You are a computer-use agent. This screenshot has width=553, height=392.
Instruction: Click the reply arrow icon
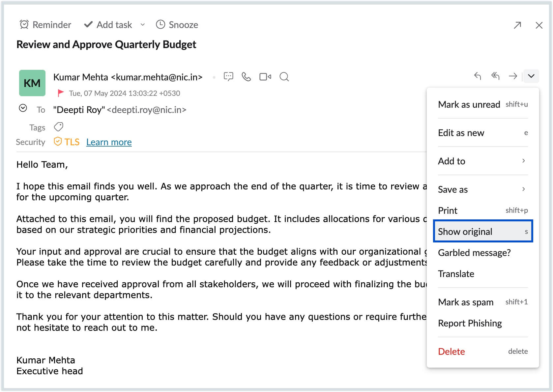(478, 76)
